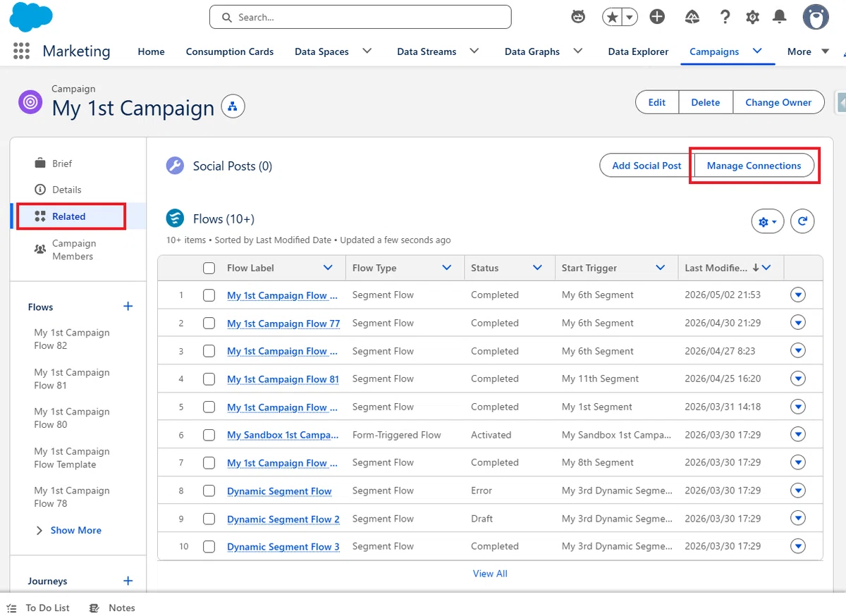This screenshot has width=846, height=616.
Task: Expand the Data Graphs nav dropdown
Action: point(577,51)
